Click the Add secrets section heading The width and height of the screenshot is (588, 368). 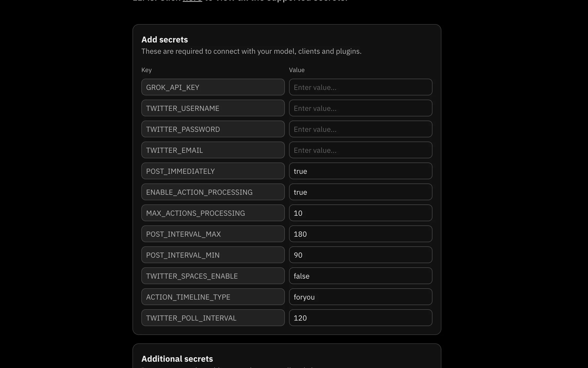tap(165, 39)
